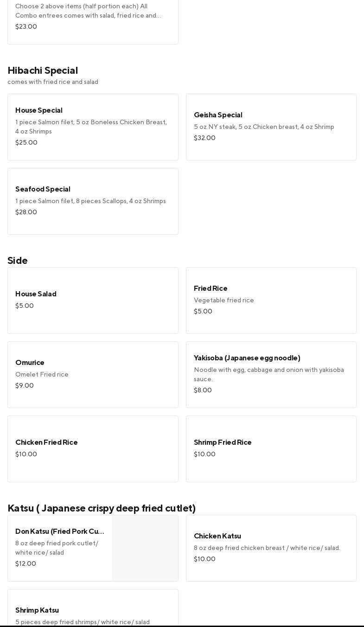Open Shrimp Fried Rice details
364x627 pixels.
click(x=271, y=448)
